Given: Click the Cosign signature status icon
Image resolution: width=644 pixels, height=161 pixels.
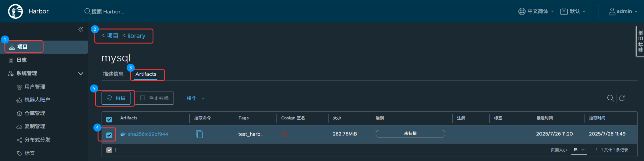Looking at the screenshot, I should coord(285,134).
